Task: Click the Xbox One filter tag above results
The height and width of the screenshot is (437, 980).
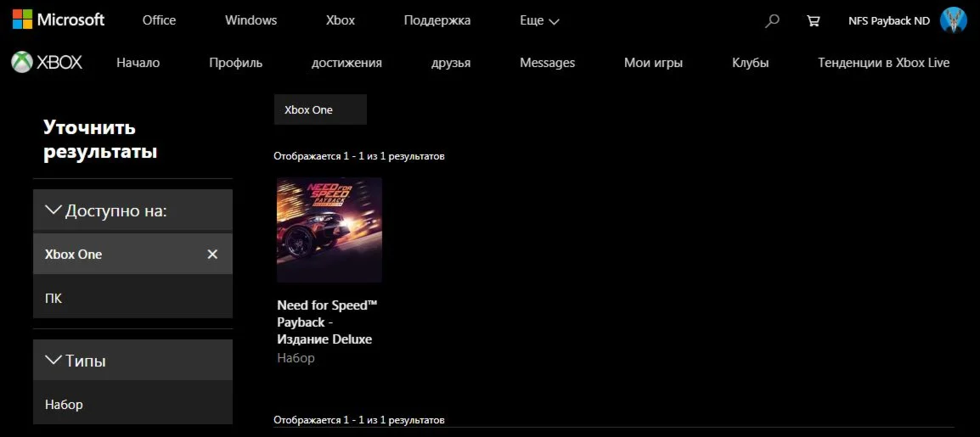Action: coord(320,109)
